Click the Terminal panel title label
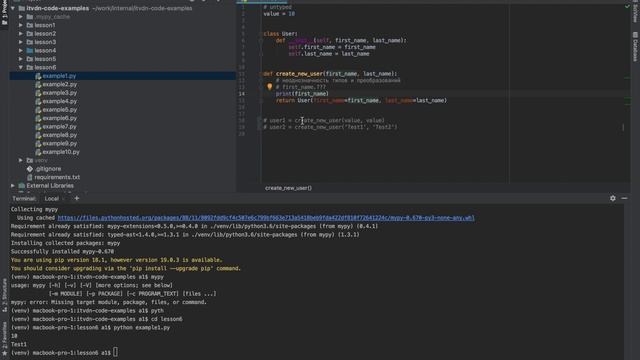 [x=24, y=198]
